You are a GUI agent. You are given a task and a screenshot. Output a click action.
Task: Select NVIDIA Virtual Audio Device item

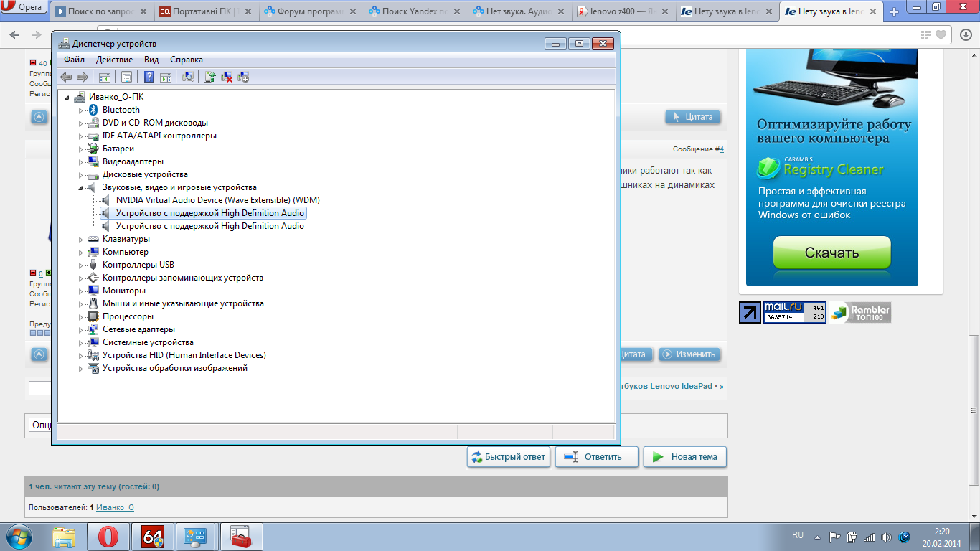click(217, 200)
